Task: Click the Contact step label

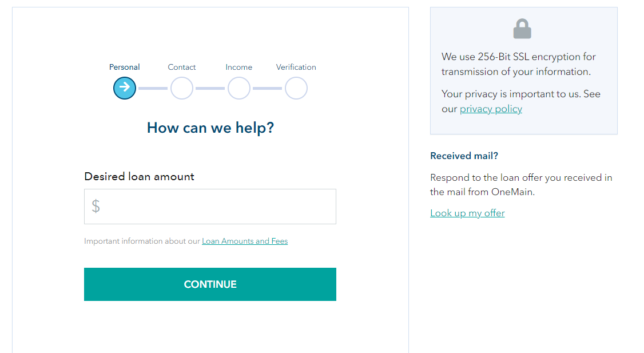Action: tap(181, 67)
